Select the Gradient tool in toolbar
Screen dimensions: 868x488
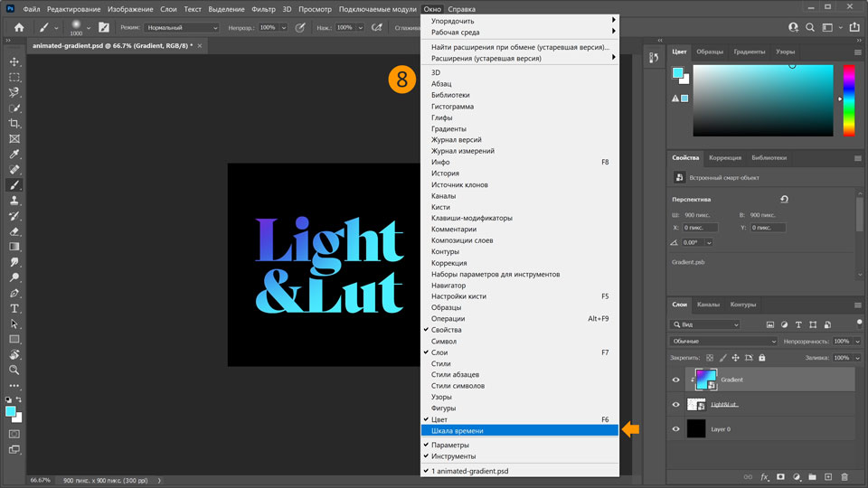click(x=14, y=247)
